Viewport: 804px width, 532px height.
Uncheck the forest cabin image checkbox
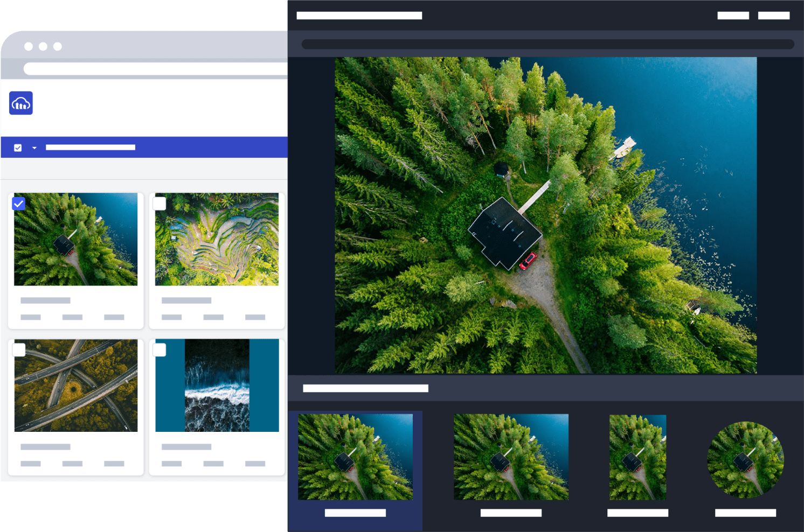pos(18,204)
